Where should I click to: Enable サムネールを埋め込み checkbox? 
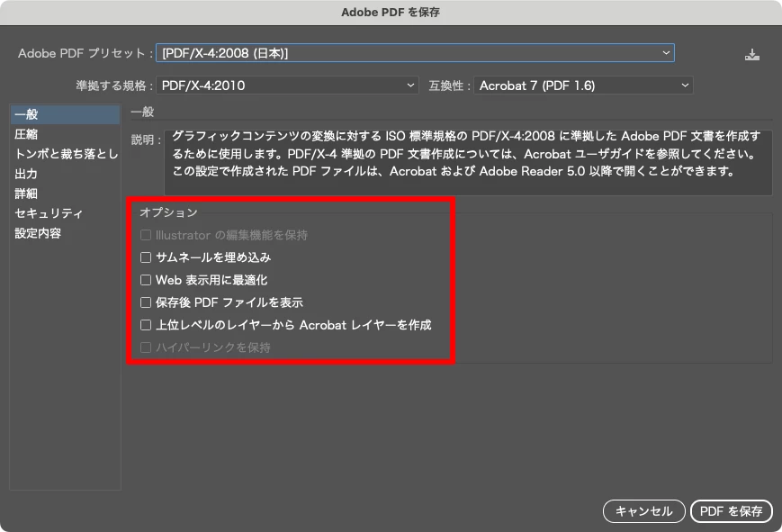(146, 257)
